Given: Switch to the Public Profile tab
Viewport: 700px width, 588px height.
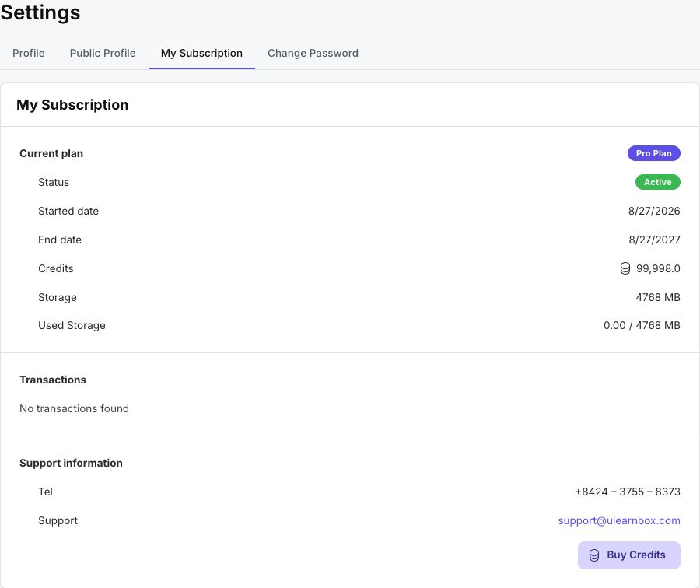Looking at the screenshot, I should coord(103,53).
